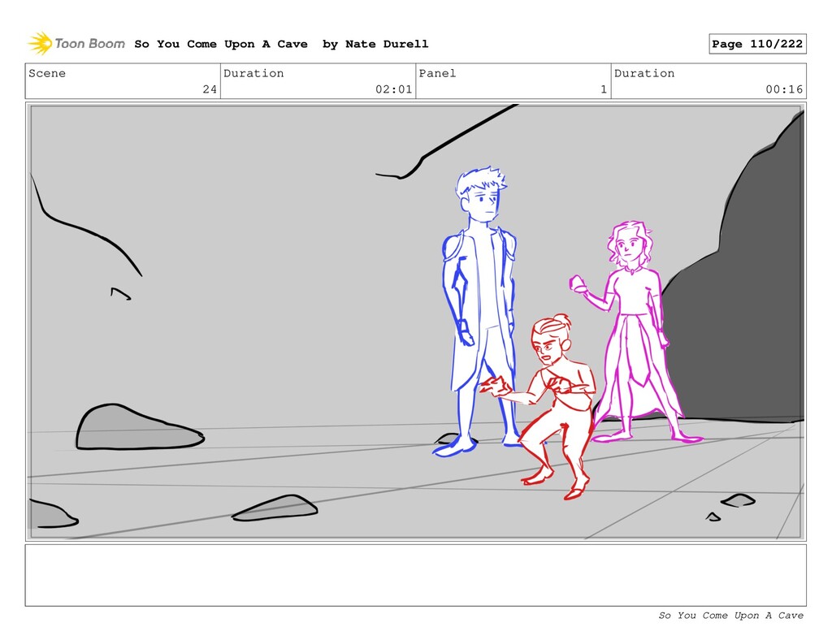Click the 'Panel' header label
832x644 pixels.
click(x=437, y=73)
